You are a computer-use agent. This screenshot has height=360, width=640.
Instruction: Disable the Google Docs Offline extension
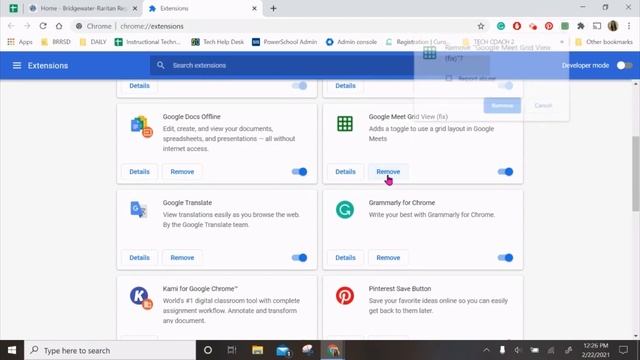(x=299, y=172)
